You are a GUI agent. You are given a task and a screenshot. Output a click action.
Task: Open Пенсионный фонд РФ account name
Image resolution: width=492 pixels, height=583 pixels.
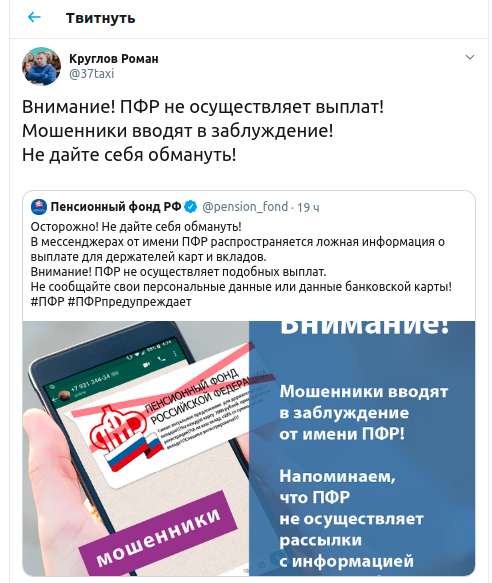coord(116,206)
